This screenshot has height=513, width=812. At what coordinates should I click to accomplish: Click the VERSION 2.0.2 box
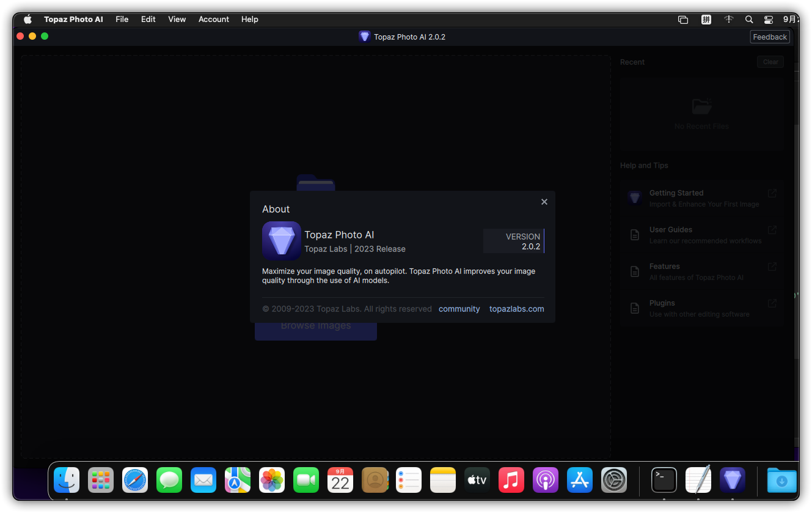click(x=514, y=241)
